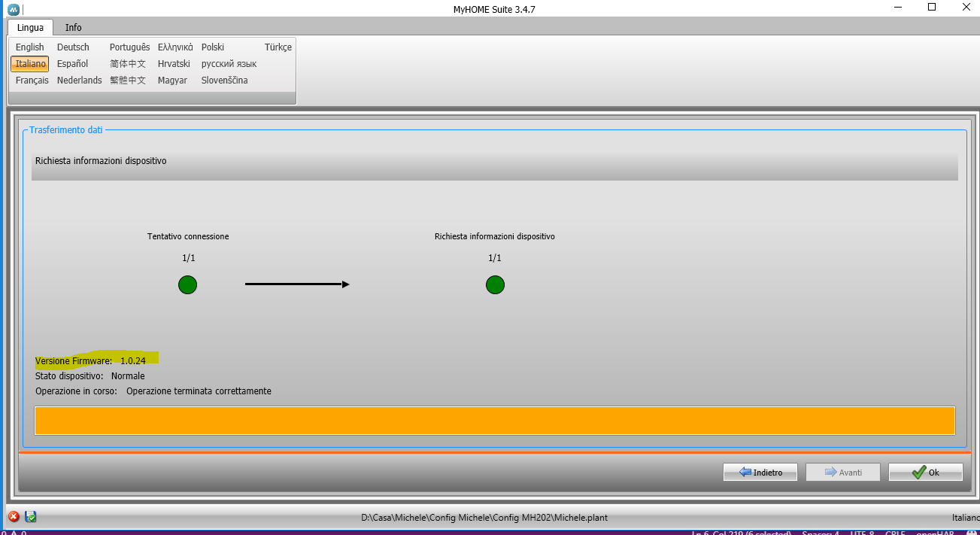
Task: Minimize the MyHOME Suite window
Action: click(x=899, y=8)
